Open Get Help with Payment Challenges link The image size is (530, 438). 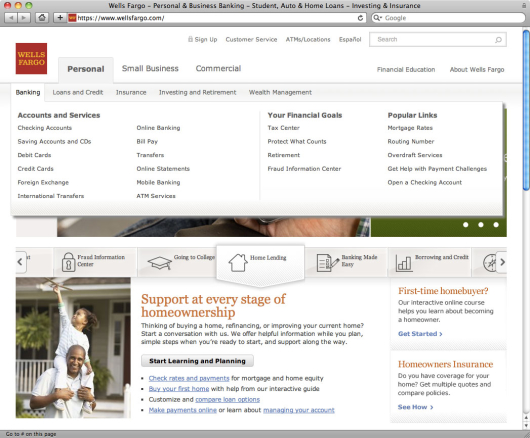coord(437,169)
